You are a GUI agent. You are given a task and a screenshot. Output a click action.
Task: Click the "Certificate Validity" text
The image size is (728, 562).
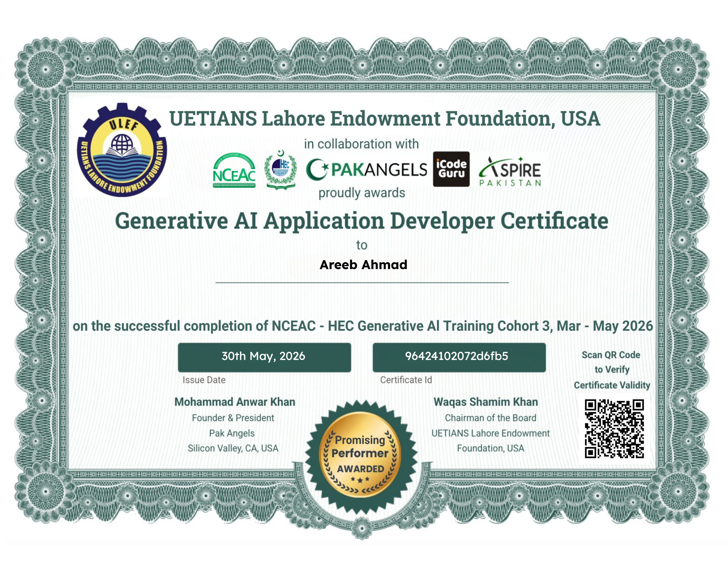coord(612,386)
